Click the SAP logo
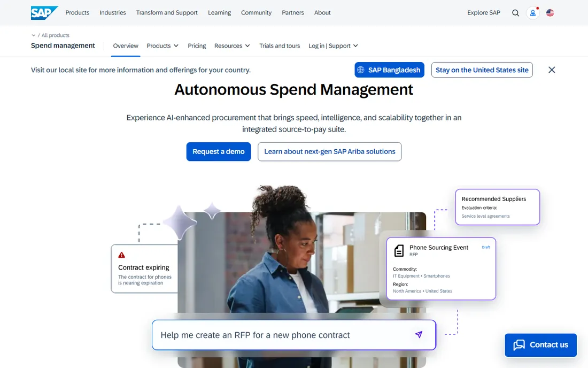This screenshot has width=588, height=368. [x=44, y=13]
